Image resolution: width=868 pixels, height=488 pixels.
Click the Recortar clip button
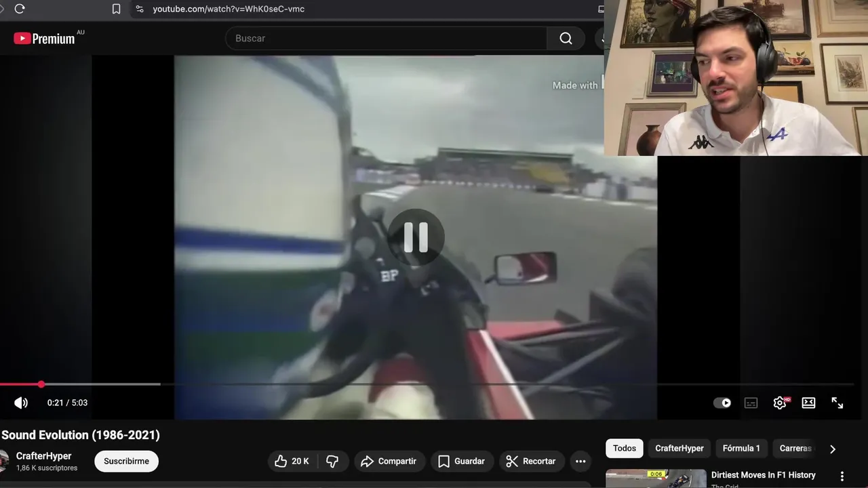click(532, 462)
